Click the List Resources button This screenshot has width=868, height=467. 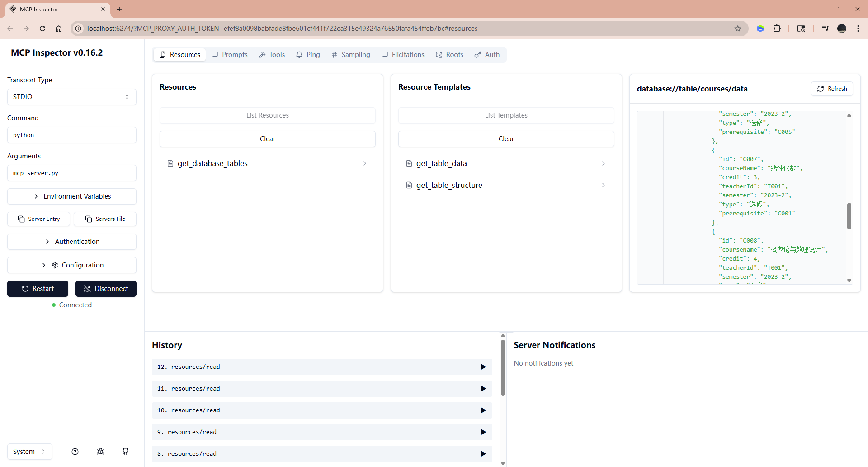click(x=268, y=115)
